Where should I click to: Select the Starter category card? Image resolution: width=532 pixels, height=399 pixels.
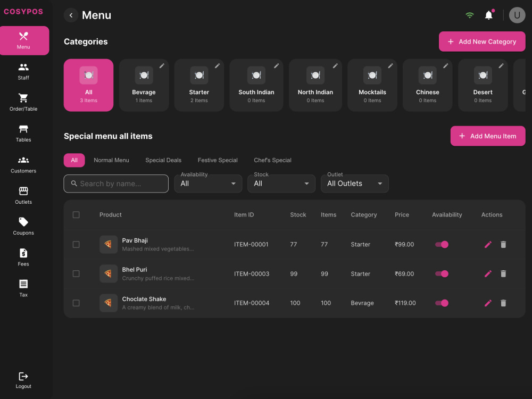coord(199,85)
